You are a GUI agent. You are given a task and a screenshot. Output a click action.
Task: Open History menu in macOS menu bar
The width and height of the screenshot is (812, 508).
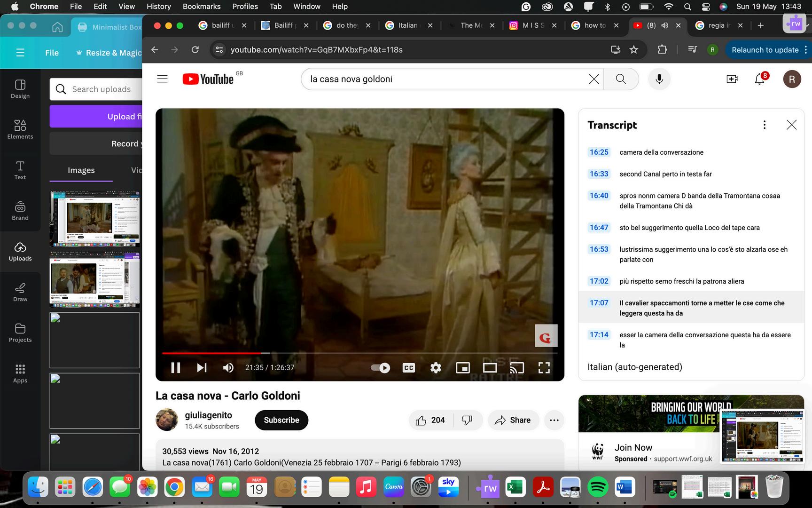pos(159,7)
